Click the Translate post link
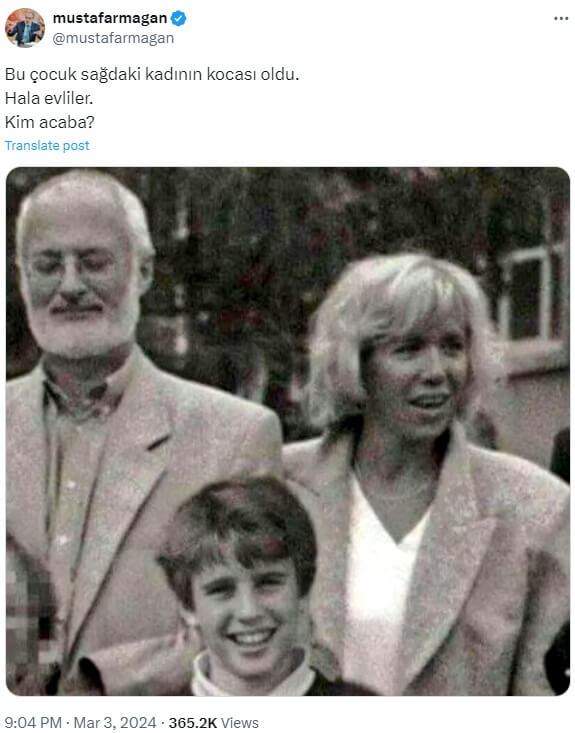This screenshot has width=575, height=733. (47, 145)
